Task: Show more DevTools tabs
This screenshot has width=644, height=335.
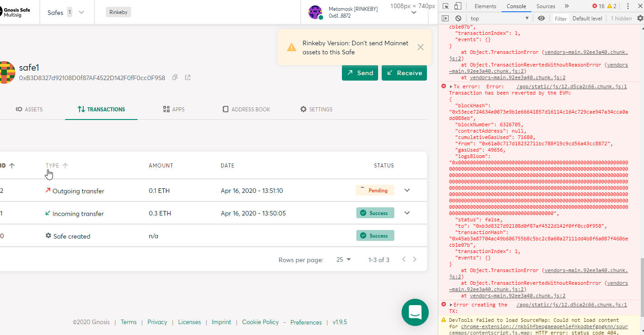Action: point(567,6)
